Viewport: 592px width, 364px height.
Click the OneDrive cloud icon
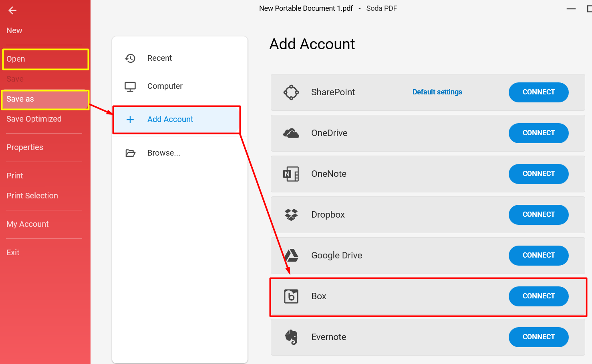click(x=291, y=133)
